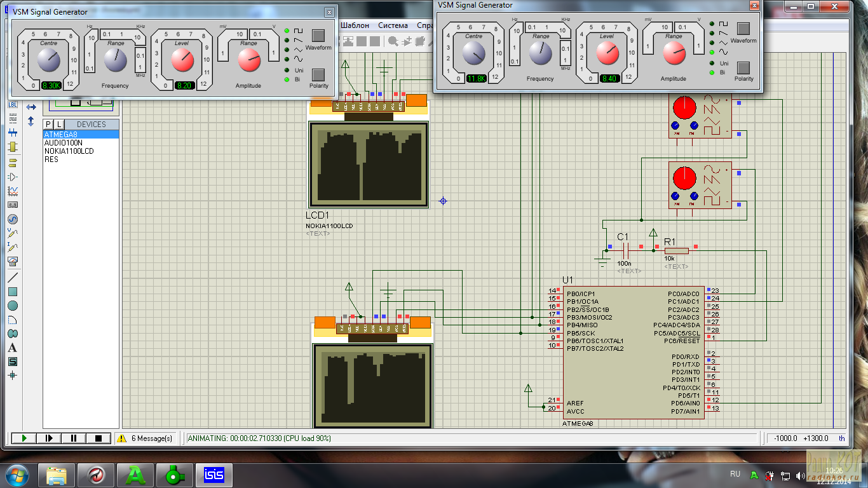The height and width of the screenshot is (488, 868).
Task: Select AUDIO100N in the devices list
Action: click(x=64, y=143)
